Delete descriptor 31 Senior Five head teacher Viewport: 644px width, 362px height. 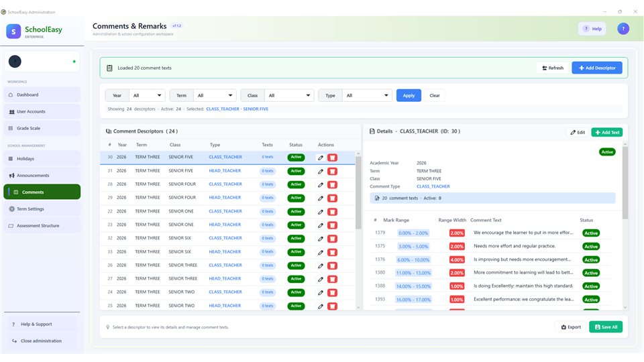[332, 171]
